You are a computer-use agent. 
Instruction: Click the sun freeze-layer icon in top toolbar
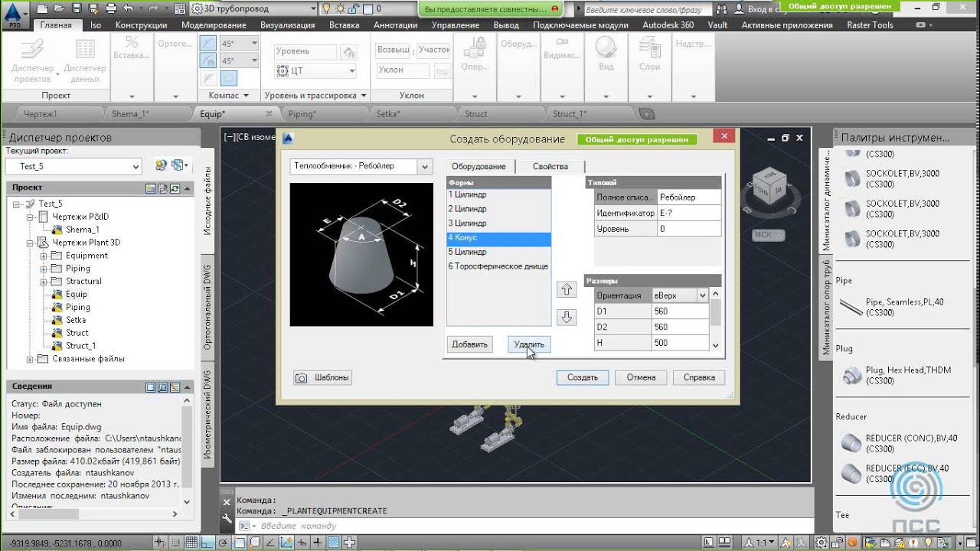341,8
